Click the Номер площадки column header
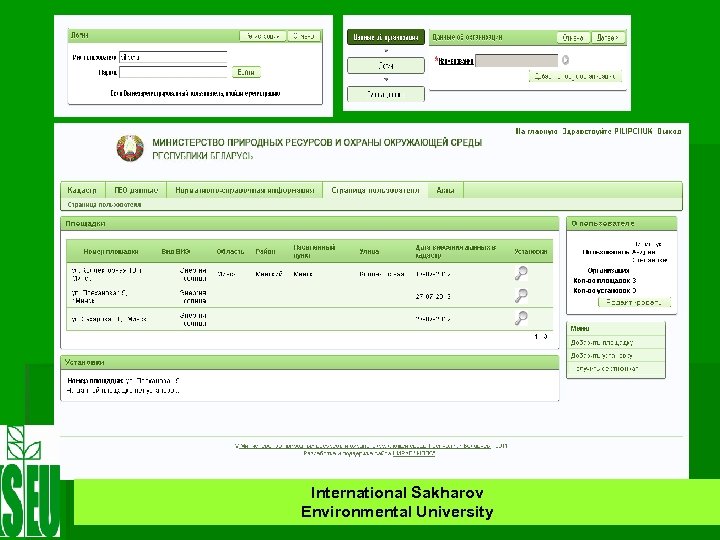Viewport: 720px width, 540px height. pos(111,252)
